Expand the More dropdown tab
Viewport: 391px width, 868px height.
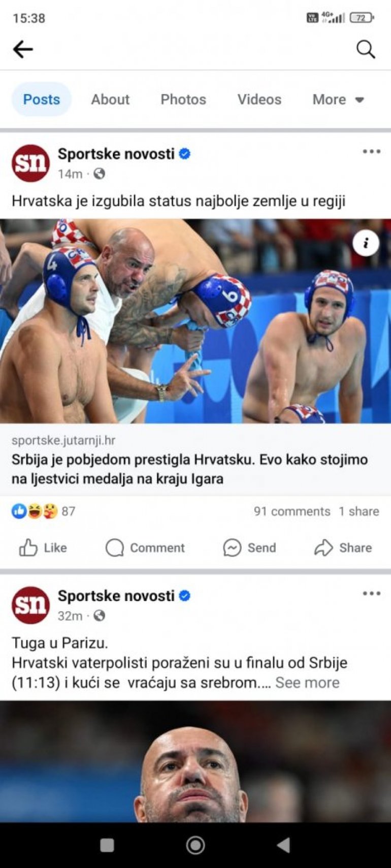click(x=338, y=99)
